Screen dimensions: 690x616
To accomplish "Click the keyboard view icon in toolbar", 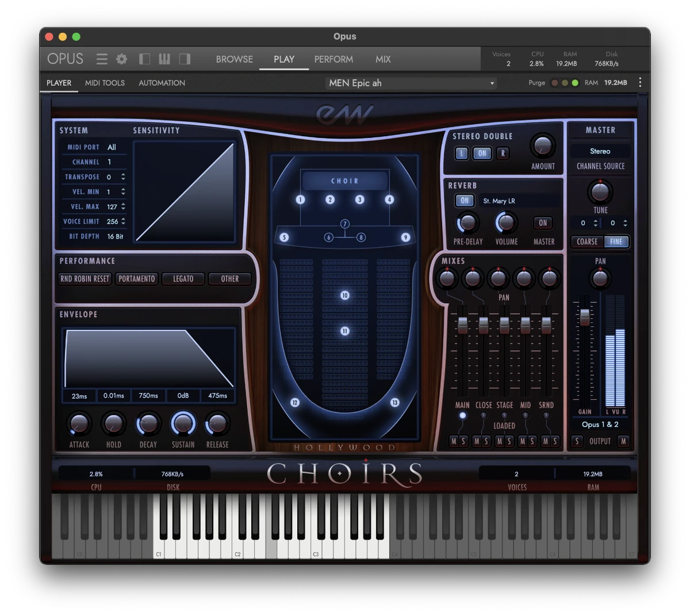I will click(164, 59).
